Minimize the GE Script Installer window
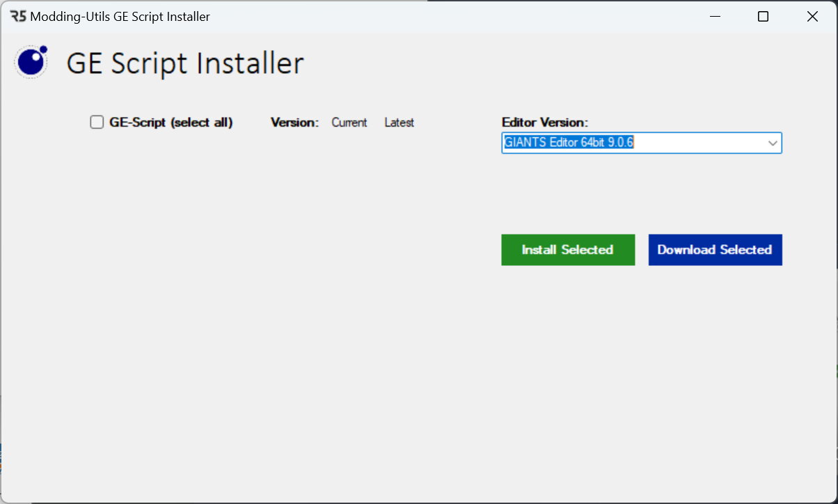Viewport: 838px width, 504px height. 714,17
